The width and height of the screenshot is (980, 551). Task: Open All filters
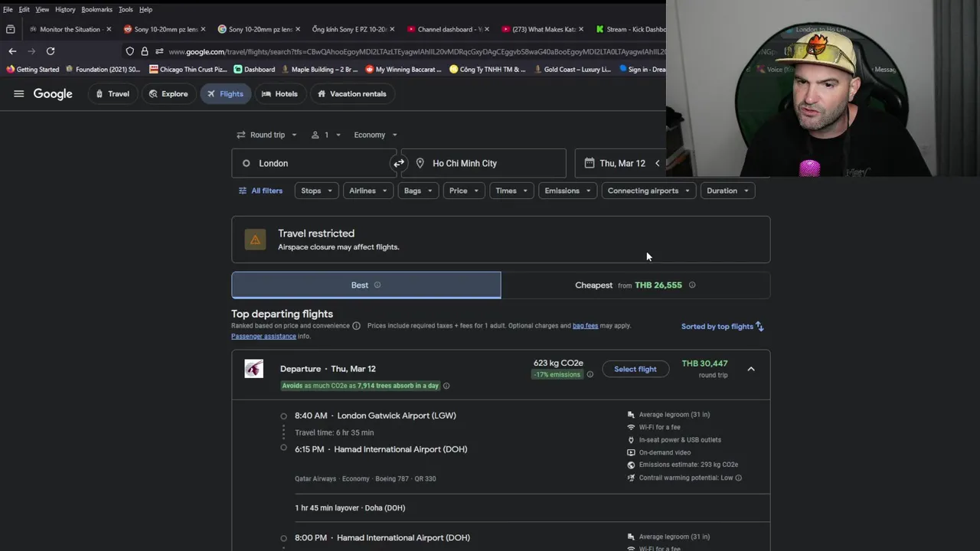(260, 191)
